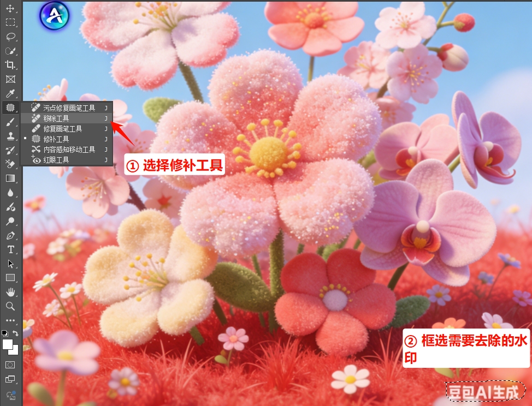Select the Eyedropper tool
This screenshot has width=532, height=406.
pyautogui.click(x=10, y=93)
